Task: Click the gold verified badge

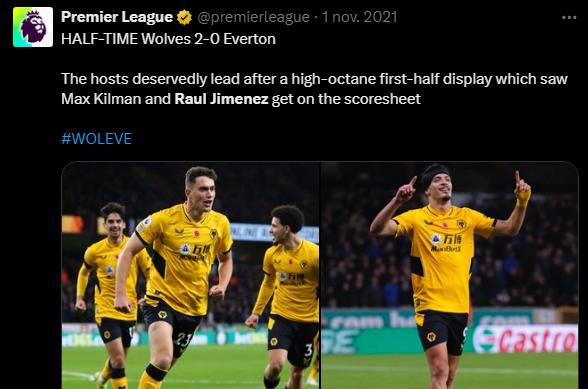Action: pyautogui.click(x=184, y=17)
